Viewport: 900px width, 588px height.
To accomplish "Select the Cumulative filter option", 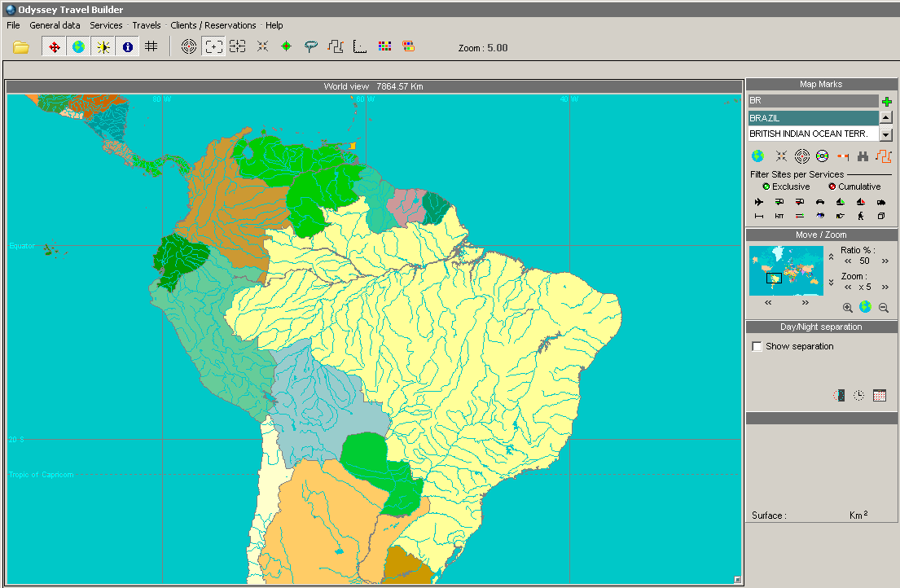I will tap(832, 186).
